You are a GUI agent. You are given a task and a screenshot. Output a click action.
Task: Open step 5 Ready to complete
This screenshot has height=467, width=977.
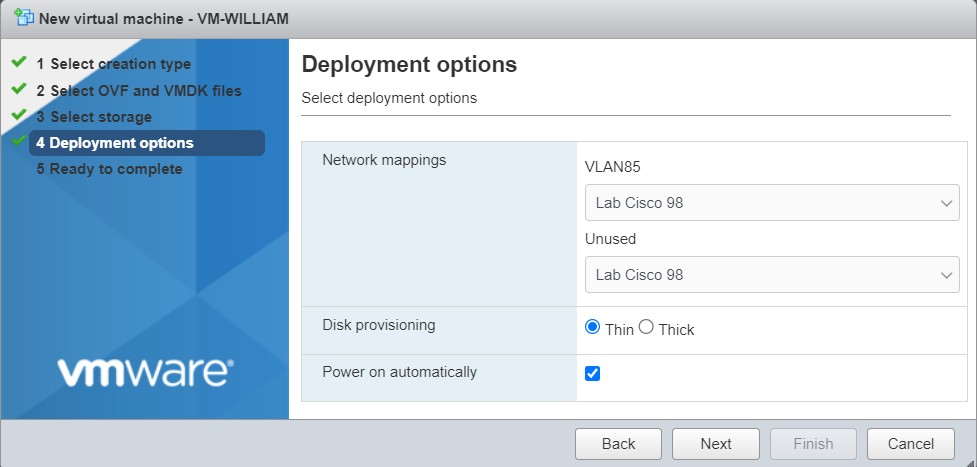pos(116,169)
